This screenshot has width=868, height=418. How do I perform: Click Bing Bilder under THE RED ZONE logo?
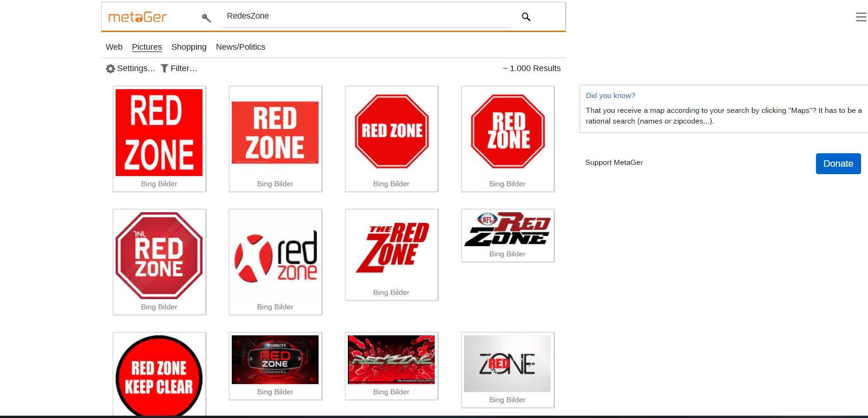tap(391, 293)
